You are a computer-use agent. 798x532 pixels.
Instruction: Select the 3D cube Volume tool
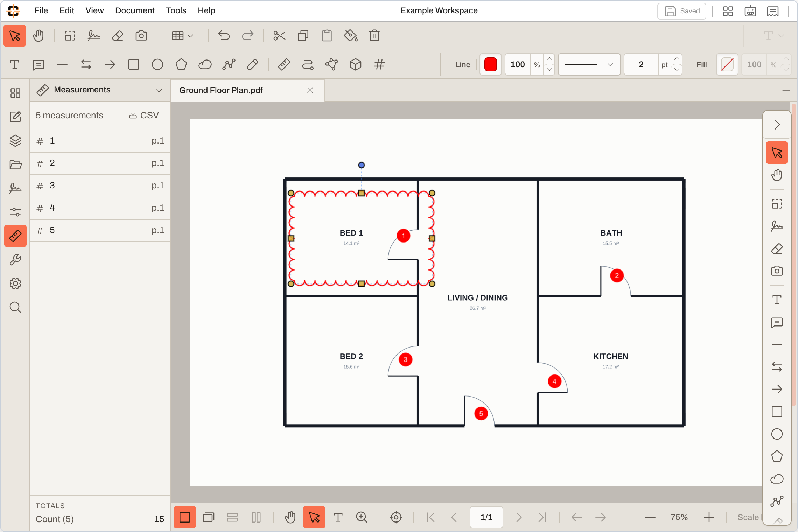(355, 64)
